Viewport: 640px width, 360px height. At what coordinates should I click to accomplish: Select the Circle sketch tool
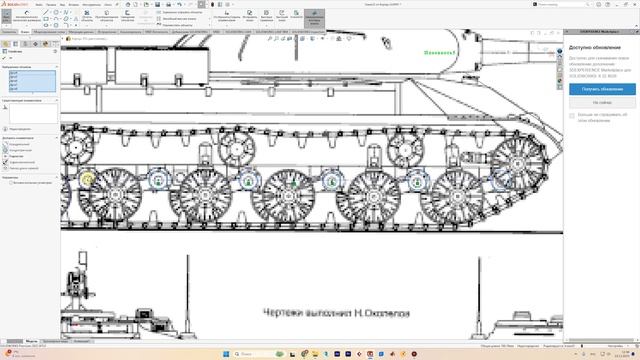pos(56,12)
